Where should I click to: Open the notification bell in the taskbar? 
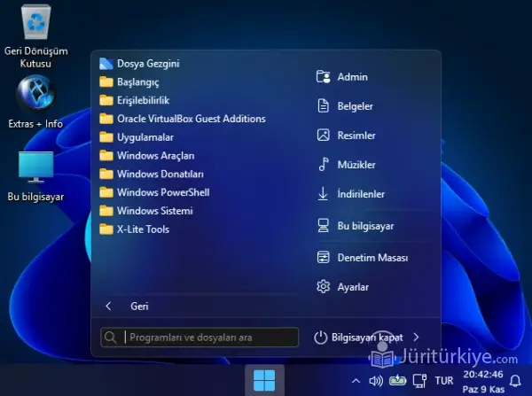point(515,382)
